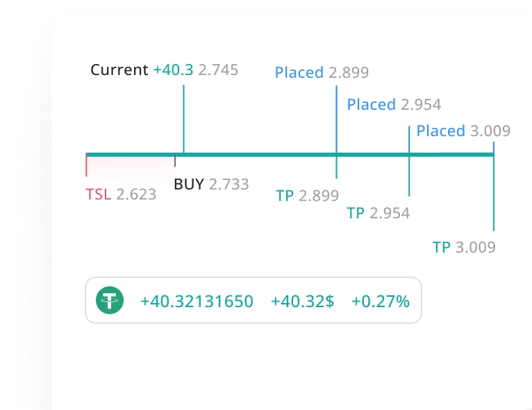532x410 pixels.
Task: Click the +0.27% profit percentage
Action: 381,301
